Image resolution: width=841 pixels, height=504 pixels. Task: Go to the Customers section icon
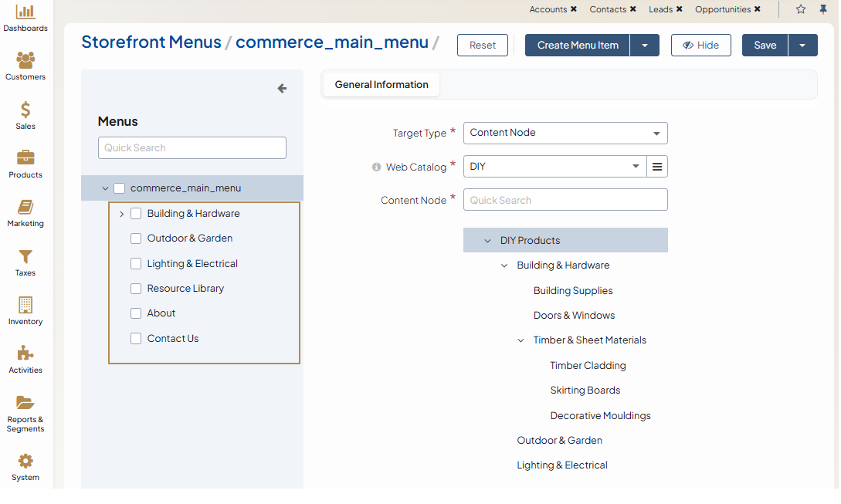point(25,61)
